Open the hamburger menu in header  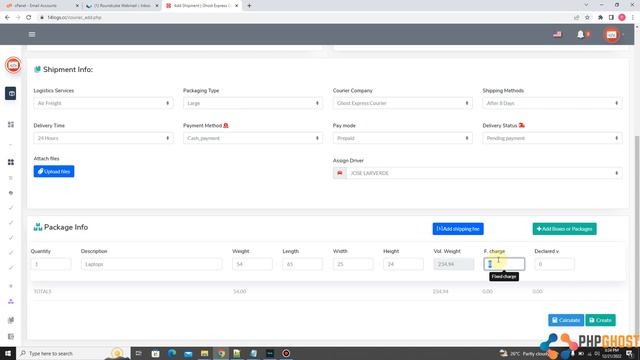32,35
